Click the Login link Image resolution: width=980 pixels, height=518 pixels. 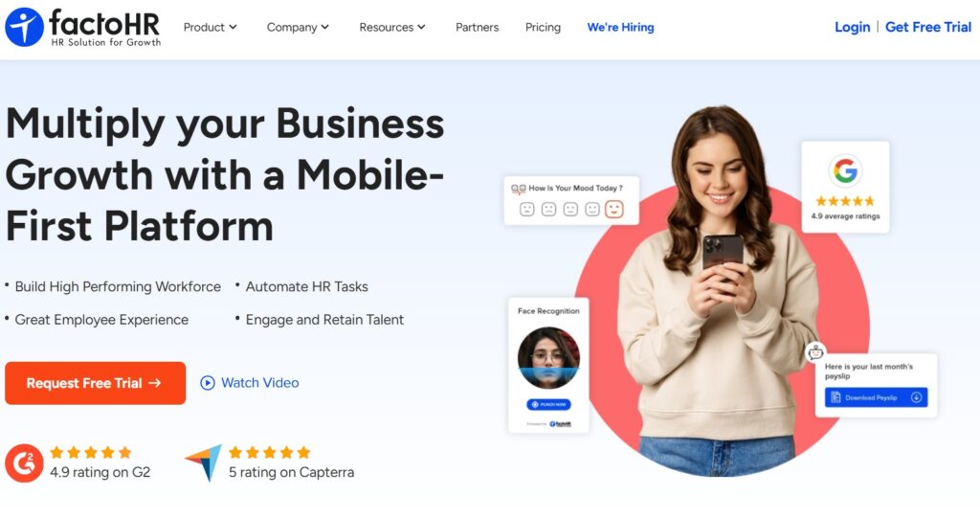tap(852, 27)
